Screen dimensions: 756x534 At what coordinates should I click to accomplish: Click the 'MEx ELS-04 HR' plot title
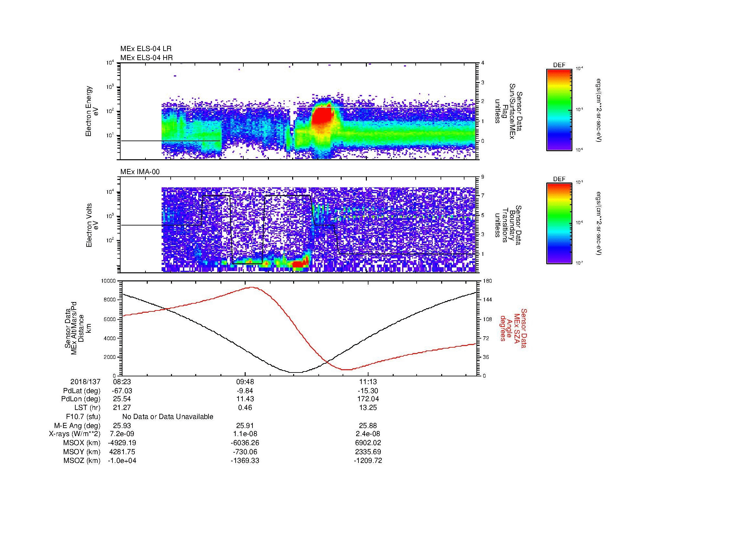coord(146,58)
